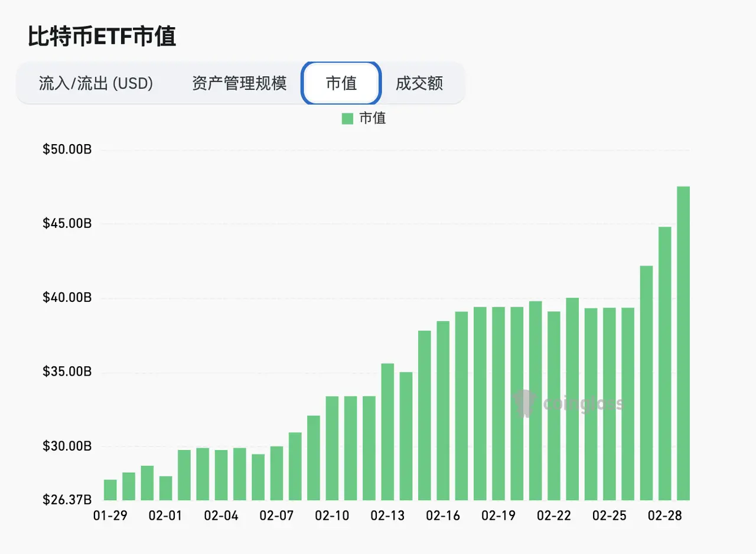Click the bar above the 02-22 label
756x554 pixels.
tap(554, 405)
